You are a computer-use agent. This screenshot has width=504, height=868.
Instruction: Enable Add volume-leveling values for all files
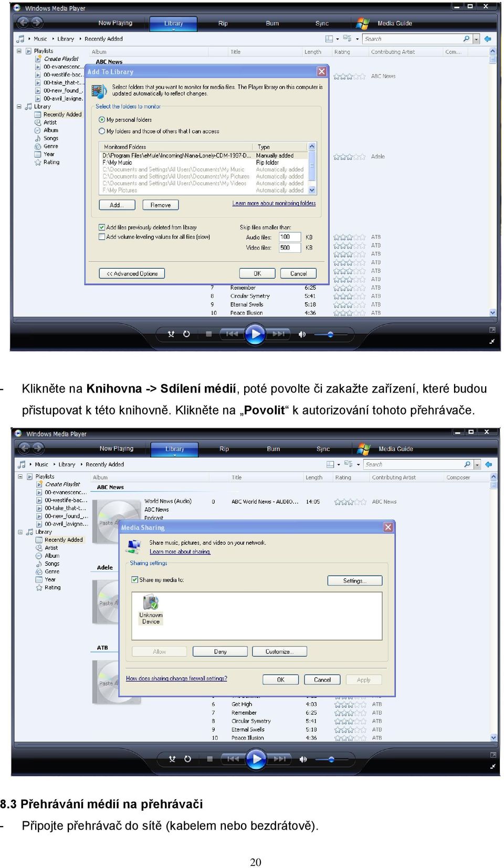(x=102, y=237)
